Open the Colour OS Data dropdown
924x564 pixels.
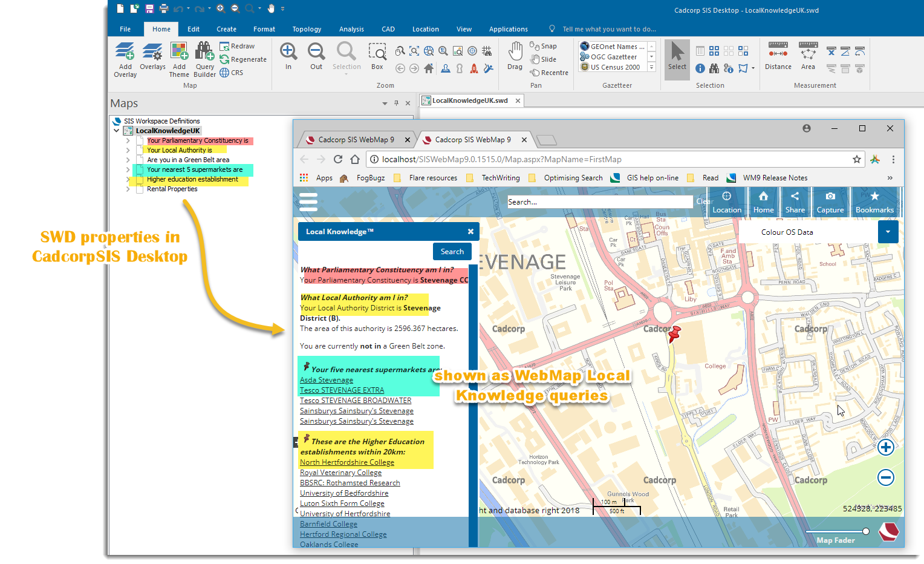point(888,232)
